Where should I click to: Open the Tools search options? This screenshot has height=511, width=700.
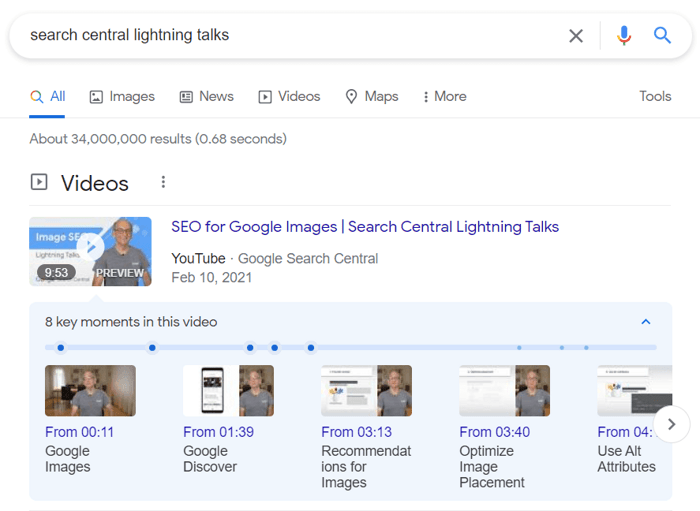[655, 96]
